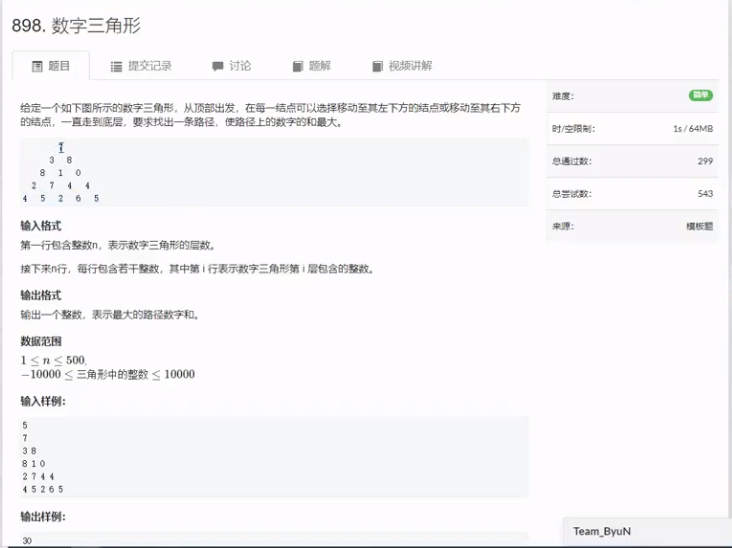This screenshot has width=732, height=548.
Task: Click the 来源 label
Action: click(x=563, y=226)
